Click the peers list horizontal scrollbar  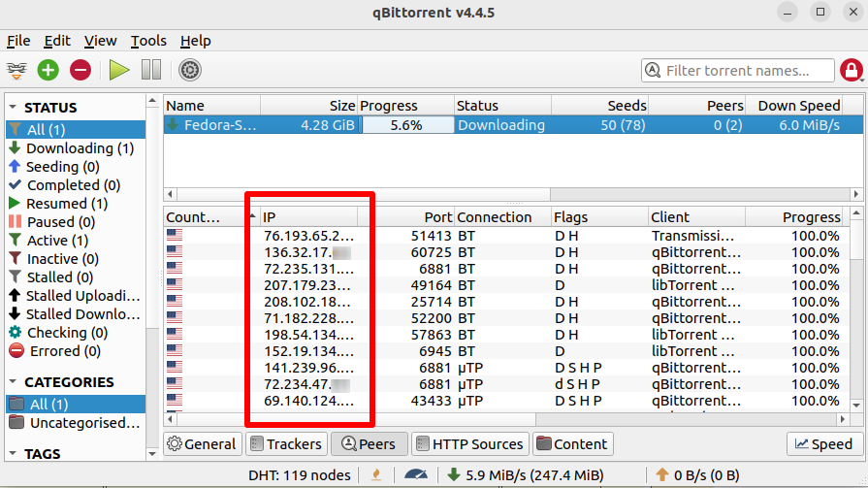tap(356, 419)
